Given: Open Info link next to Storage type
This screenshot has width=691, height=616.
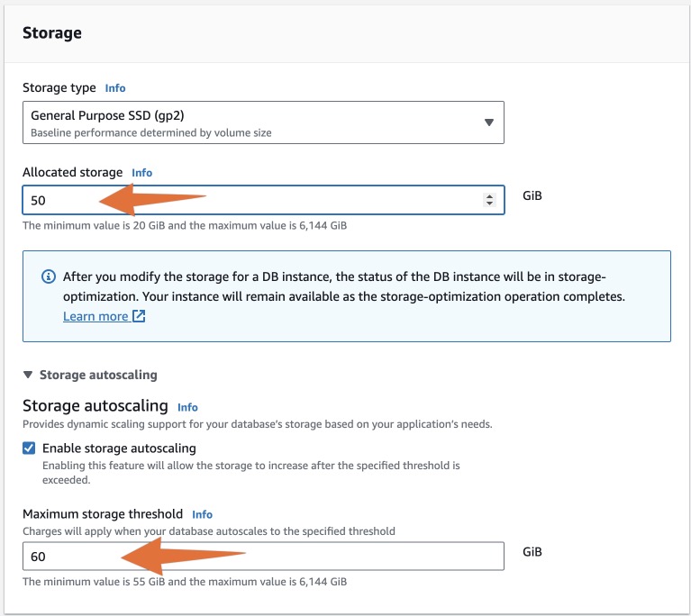Looking at the screenshot, I should 115,88.
